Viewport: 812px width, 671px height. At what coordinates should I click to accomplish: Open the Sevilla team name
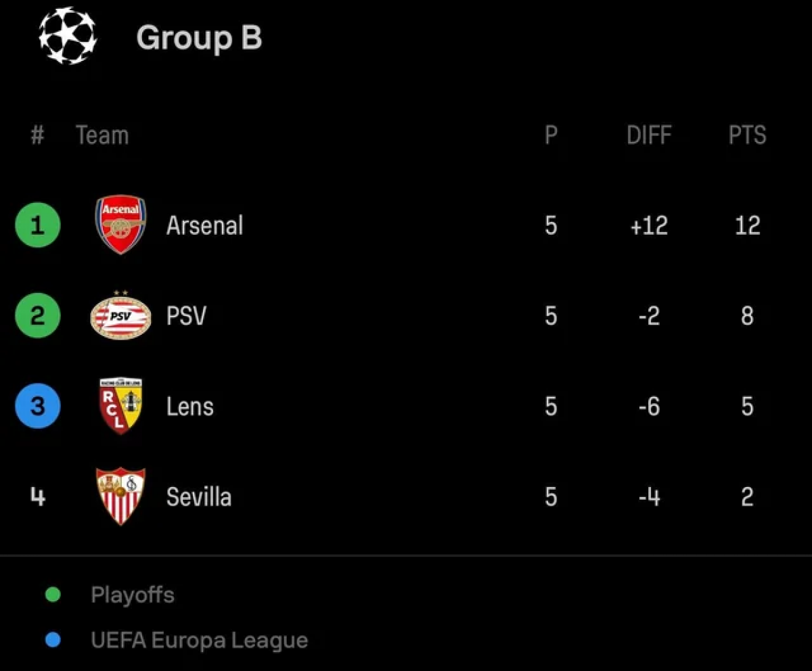[199, 497]
